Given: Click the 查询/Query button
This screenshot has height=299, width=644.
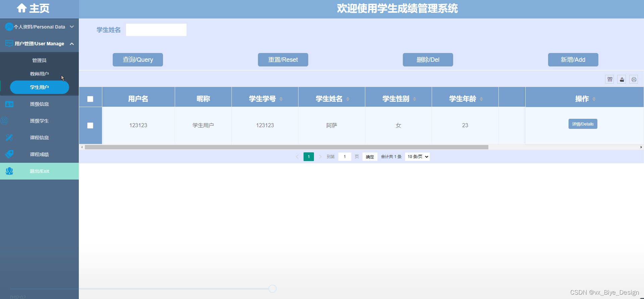Looking at the screenshot, I should pyautogui.click(x=138, y=60).
